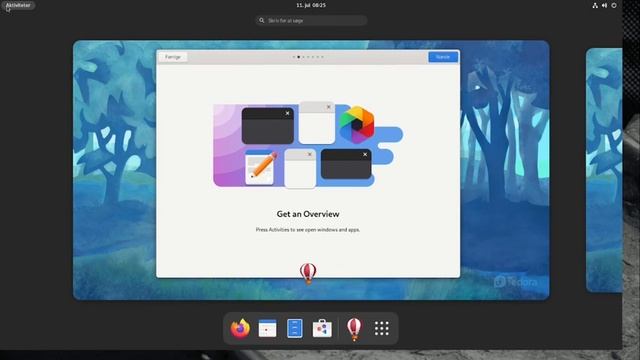Select the Tour window thumbnail in the overview
The width and height of the screenshot is (640, 360).
[308, 163]
